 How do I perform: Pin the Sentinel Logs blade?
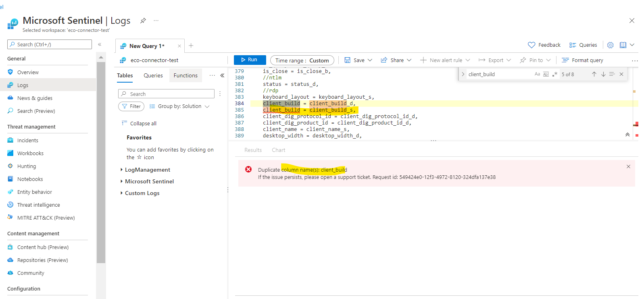(143, 21)
